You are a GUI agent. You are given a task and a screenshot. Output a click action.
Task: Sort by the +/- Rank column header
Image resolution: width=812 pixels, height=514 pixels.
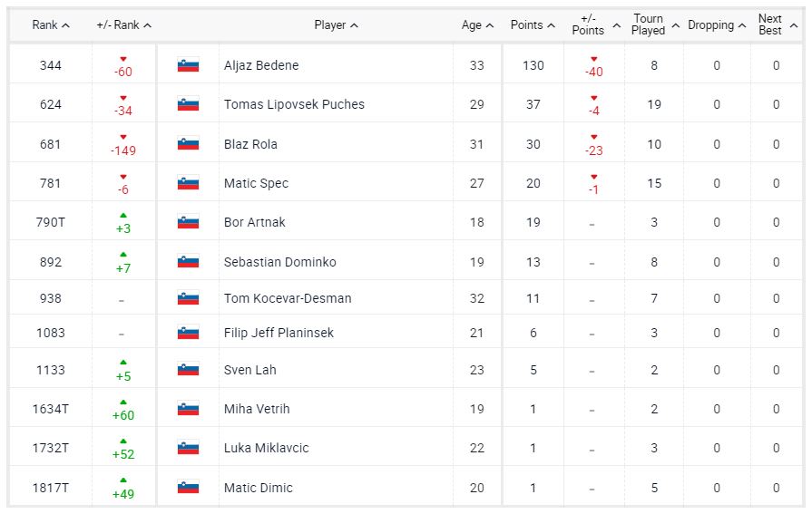pyautogui.click(x=124, y=25)
